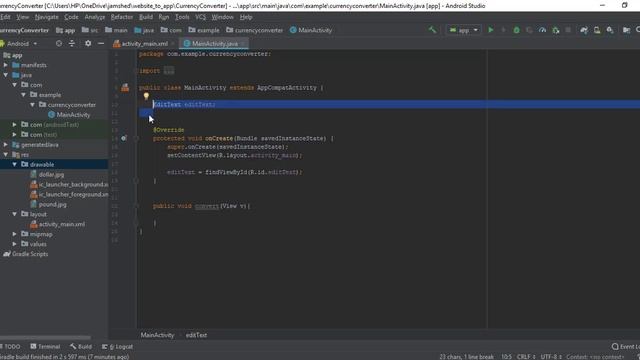The width and height of the screenshot is (640, 360).
Task: Click the override gutter marker at onCreate
Action: point(124,138)
